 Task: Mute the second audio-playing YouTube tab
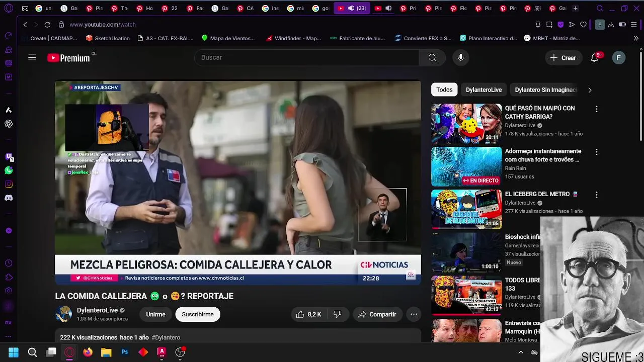tap(388, 9)
